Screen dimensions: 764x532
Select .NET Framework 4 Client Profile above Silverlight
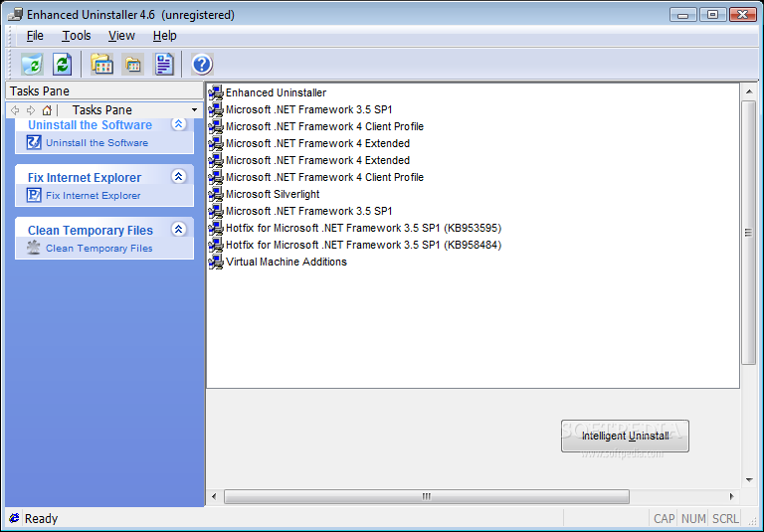[x=324, y=177]
